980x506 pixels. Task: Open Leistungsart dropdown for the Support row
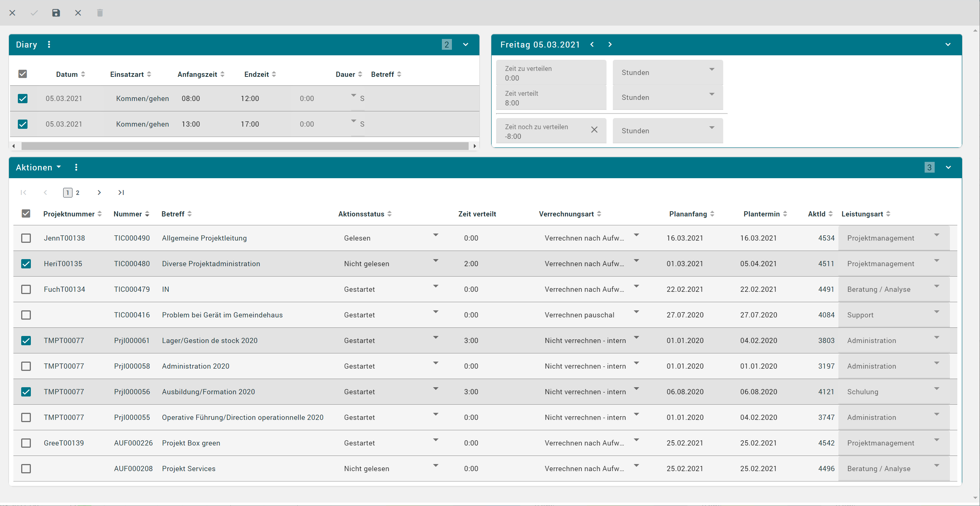point(936,312)
